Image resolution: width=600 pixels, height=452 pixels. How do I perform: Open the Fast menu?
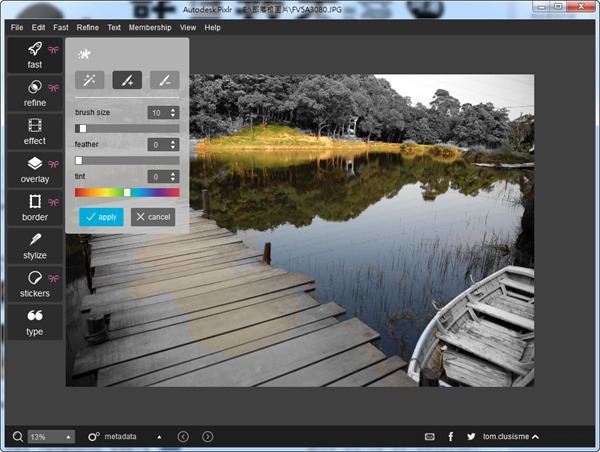(x=61, y=28)
